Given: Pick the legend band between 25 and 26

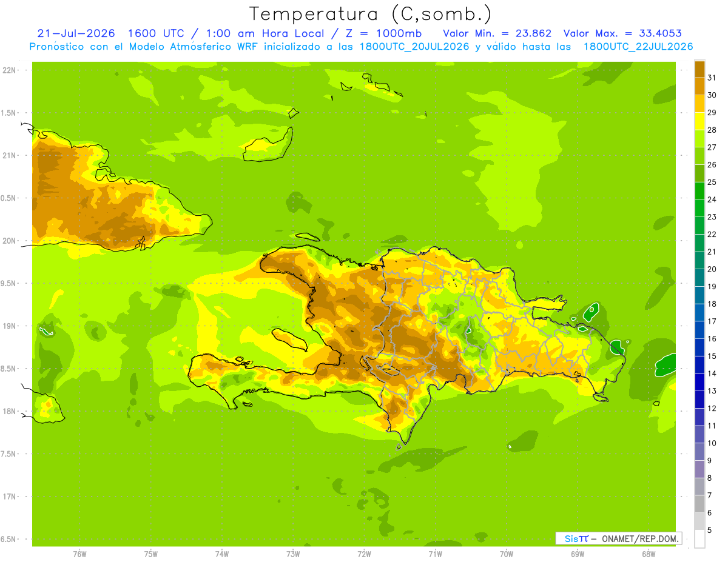Looking at the screenshot, I should (699, 173).
